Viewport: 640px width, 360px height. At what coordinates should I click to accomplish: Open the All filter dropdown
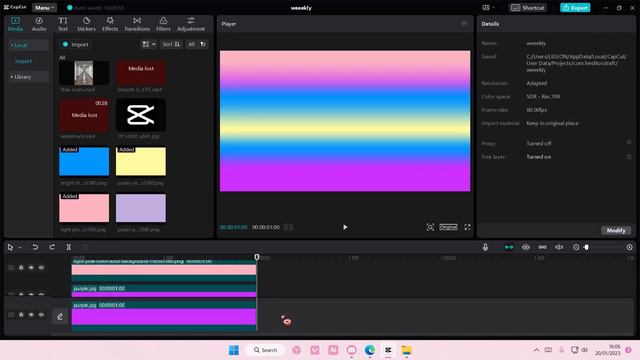pos(197,44)
